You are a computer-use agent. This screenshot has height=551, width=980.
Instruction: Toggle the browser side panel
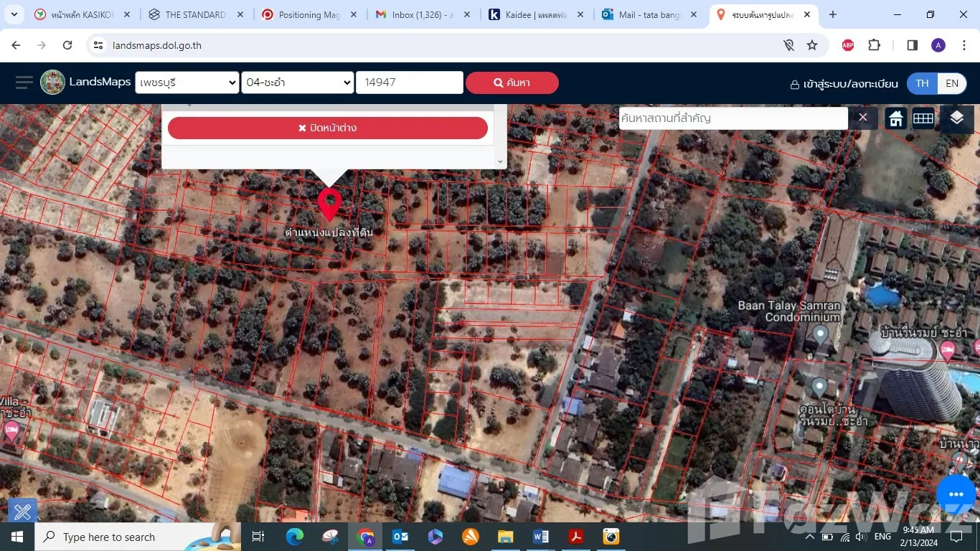(913, 45)
